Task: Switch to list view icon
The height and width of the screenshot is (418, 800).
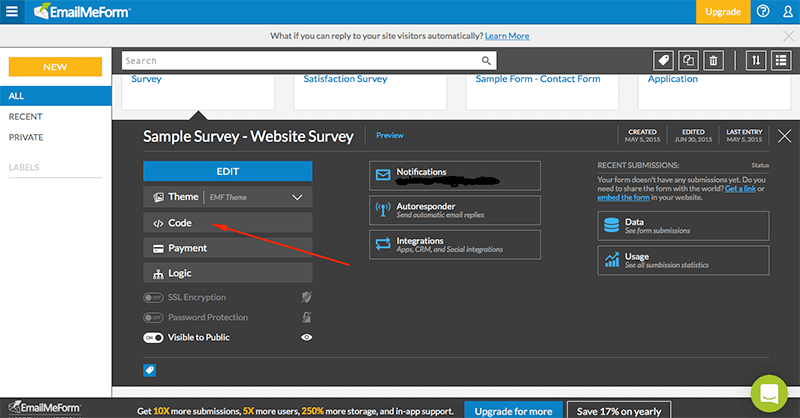Action: point(781,61)
